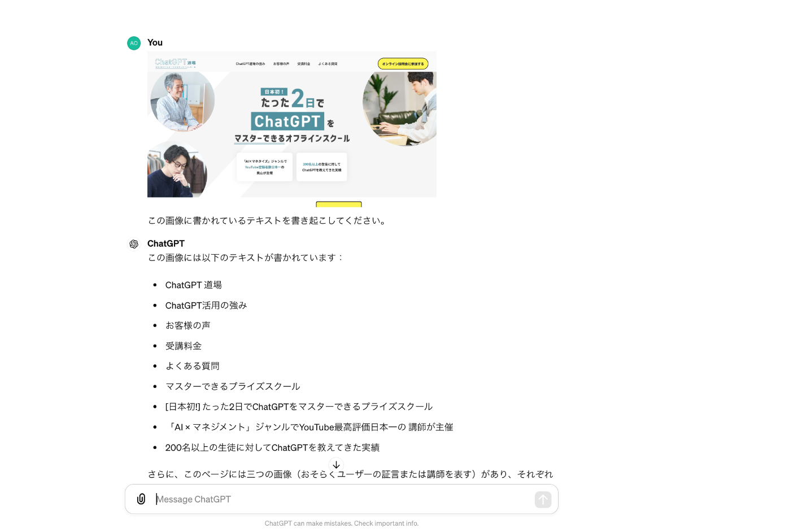Screen dimensions: 798x532
Task: Click the teal ChatGPT banner in uploaded image
Action: click(x=287, y=121)
